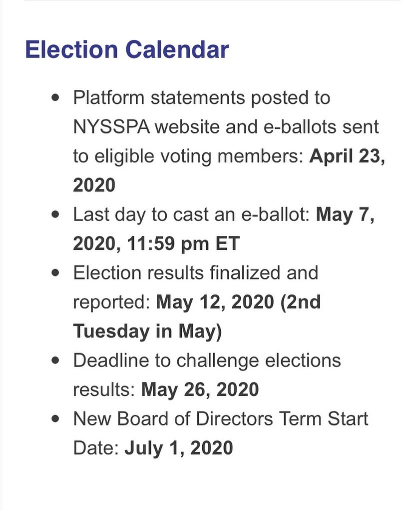Click the 11:59 pm ET time text

tap(183, 243)
